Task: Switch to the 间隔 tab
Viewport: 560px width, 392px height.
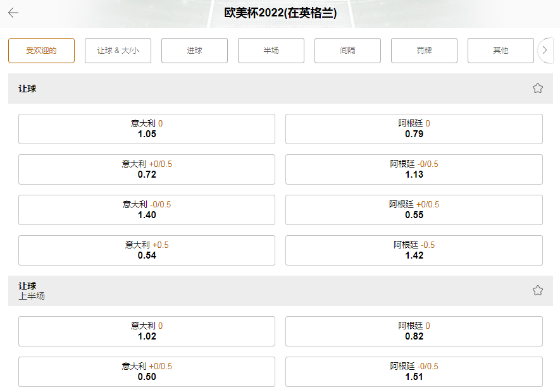Action: point(347,51)
